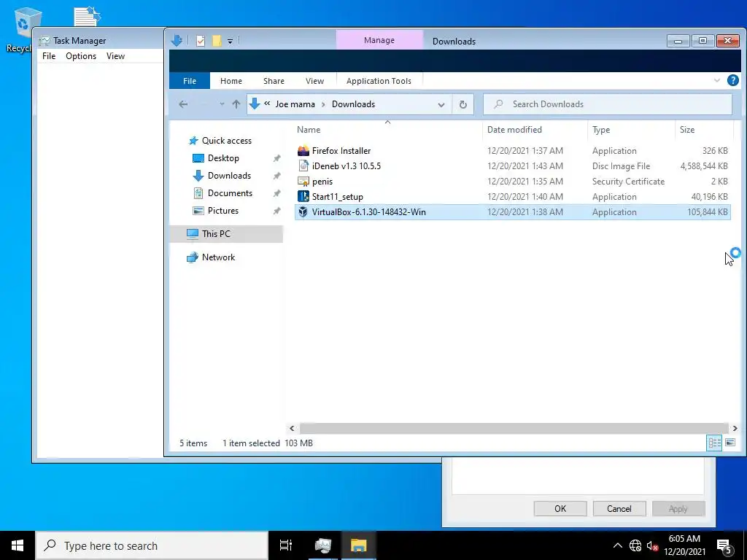Click the blue Help question mark icon
This screenshot has height=560, width=747.
pos(732,80)
